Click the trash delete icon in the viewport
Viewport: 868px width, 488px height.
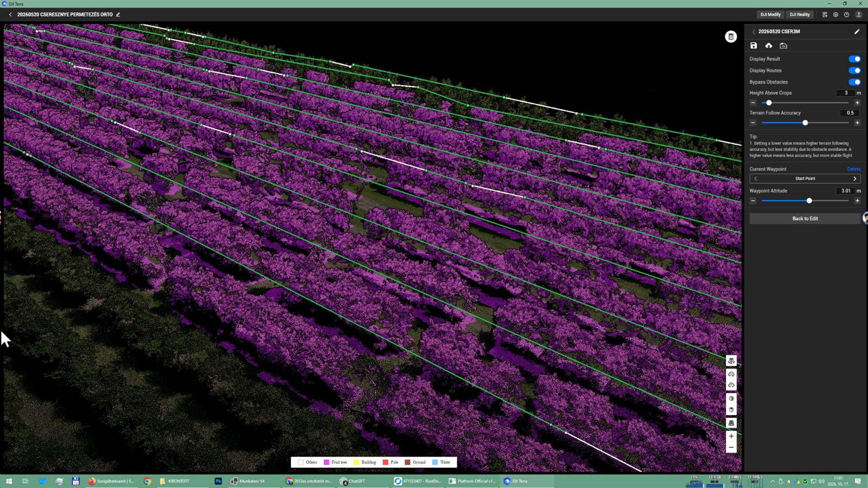(731, 37)
